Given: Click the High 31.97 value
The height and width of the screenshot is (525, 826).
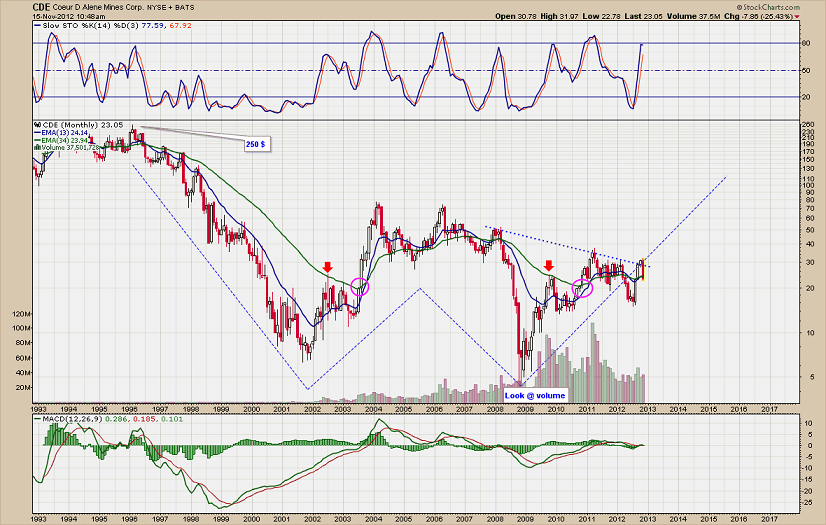Looking at the screenshot, I should (x=559, y=16).
